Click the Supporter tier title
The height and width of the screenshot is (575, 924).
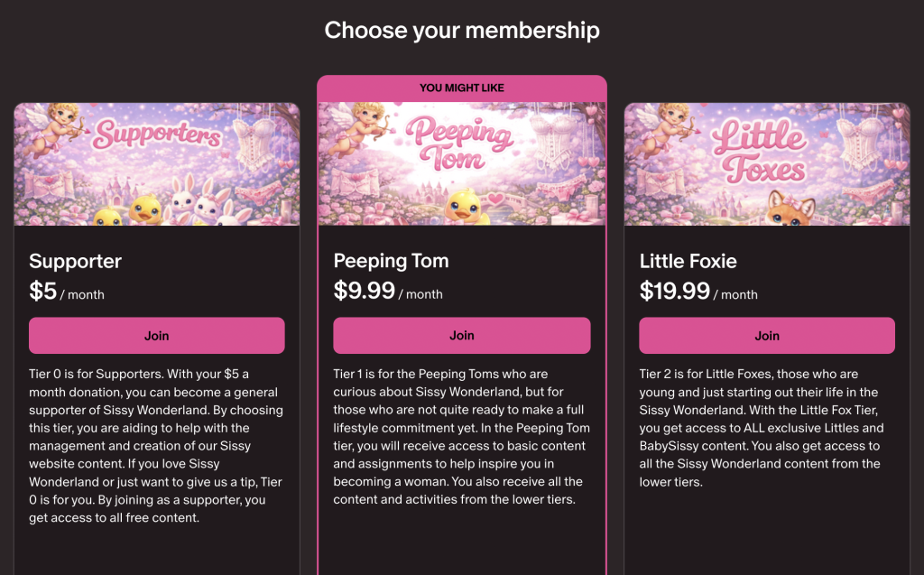tap(76, 261)
